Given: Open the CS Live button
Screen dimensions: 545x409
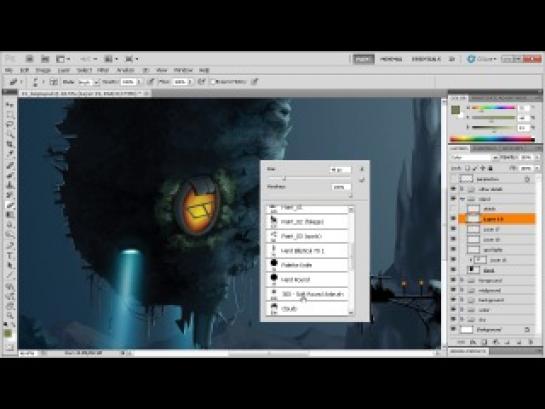Looking at the screenshot, I should pos(482,59).
